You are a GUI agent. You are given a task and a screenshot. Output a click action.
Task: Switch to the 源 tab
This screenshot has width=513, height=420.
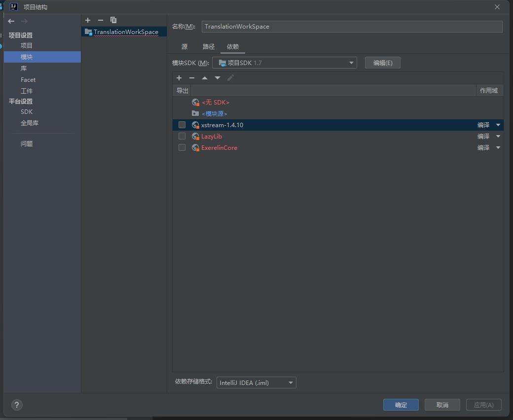pos(184,46)
